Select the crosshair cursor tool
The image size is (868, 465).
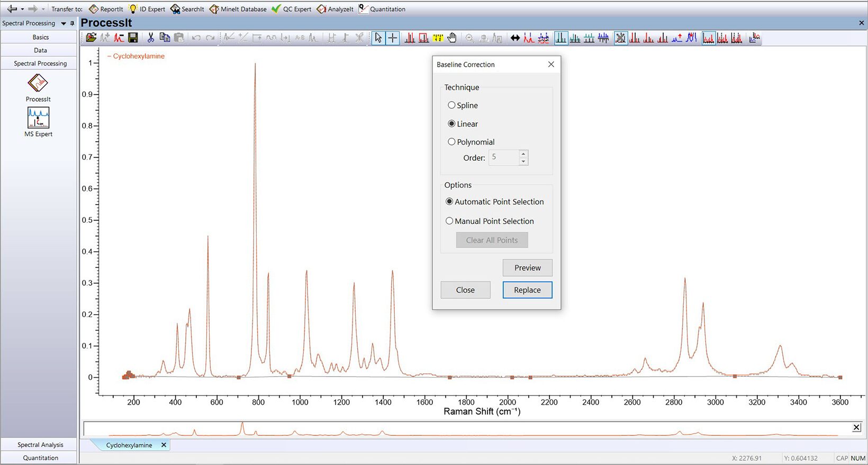coord(392,38)
